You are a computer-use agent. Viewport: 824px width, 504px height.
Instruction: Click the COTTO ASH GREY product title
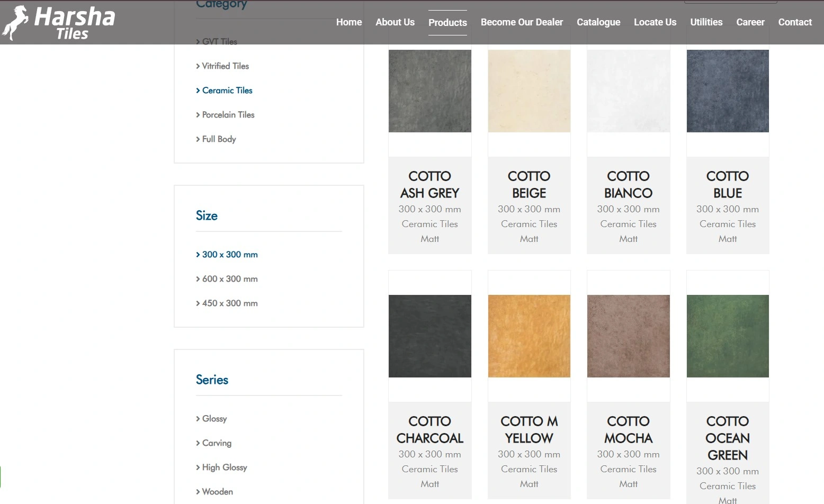(x=430, y=185)
